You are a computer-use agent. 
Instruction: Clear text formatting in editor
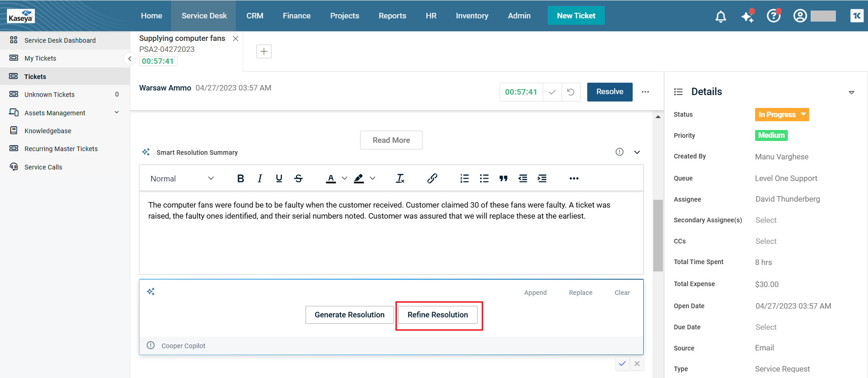pos(400,179)
